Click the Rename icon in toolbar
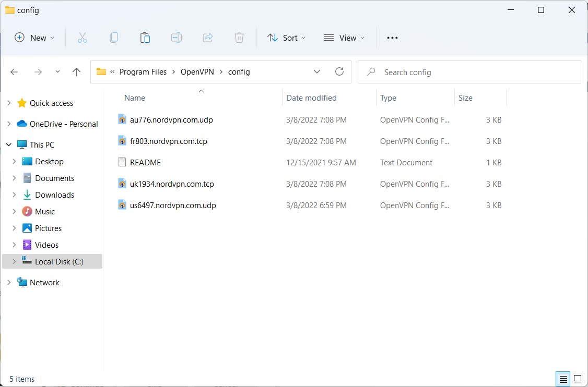 coord(177,38)
